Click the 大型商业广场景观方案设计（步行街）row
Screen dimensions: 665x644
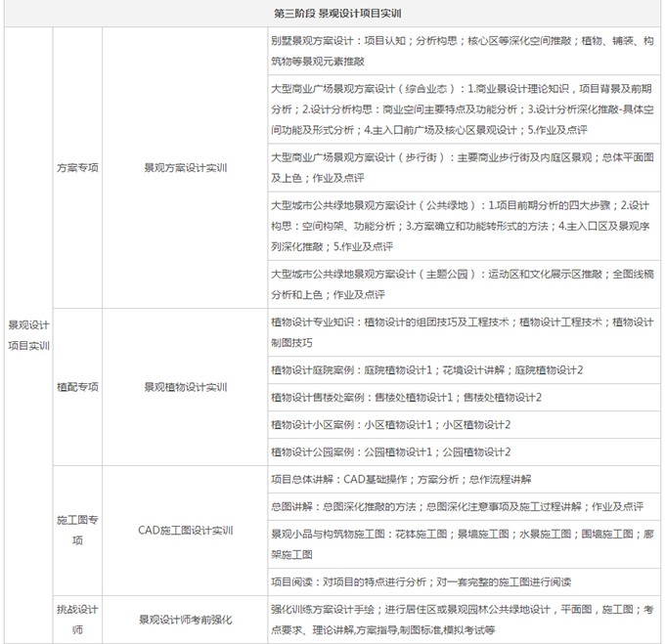point(464,168)
